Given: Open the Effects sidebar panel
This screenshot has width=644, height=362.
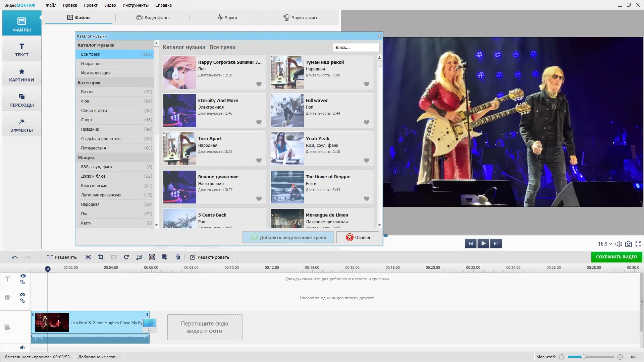Looking at the screenshot, I should point(21,125).
